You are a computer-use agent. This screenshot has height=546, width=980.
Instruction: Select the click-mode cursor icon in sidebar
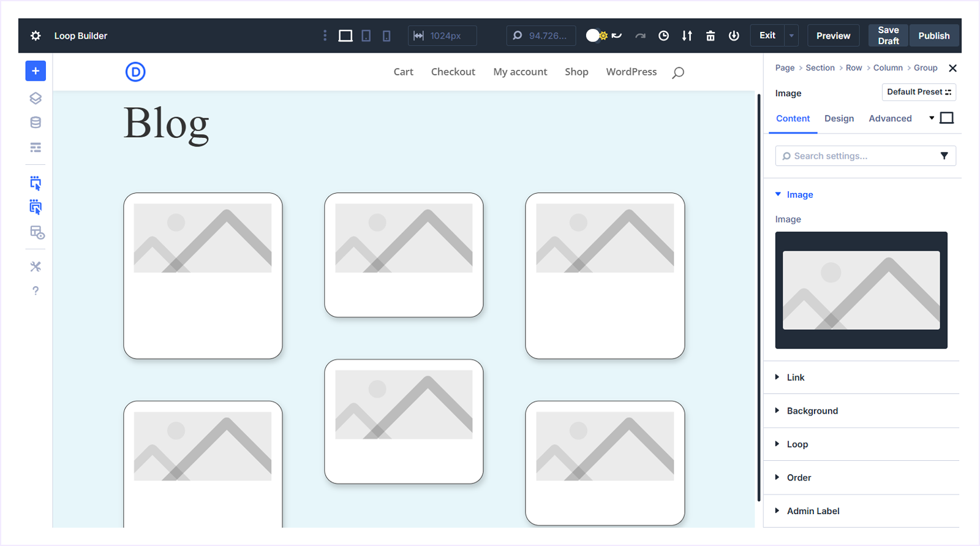(36, 183)
